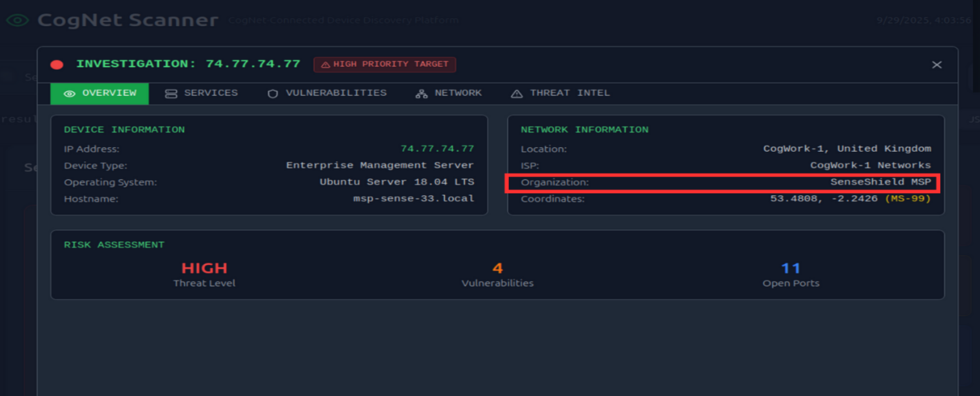
Task: Close the investigation panel with the X
Action: tap(937, 65)
